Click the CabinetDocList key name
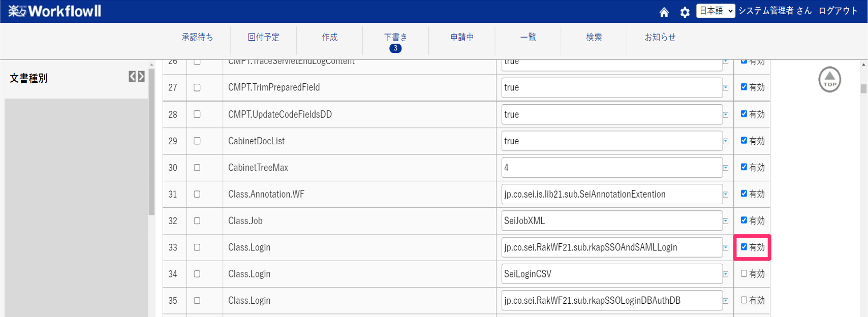868x317 pixels. pos(256,141)
